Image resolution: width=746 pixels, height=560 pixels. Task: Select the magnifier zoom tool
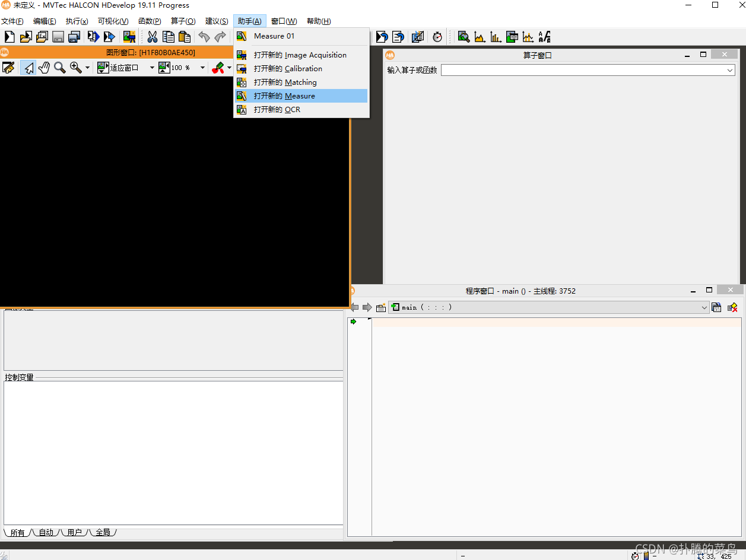60,68
